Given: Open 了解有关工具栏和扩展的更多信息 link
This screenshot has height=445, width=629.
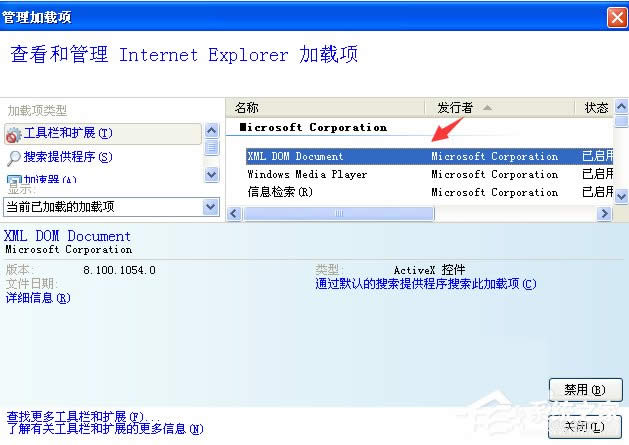Looking at the screenshot, I should click(105, 429).
